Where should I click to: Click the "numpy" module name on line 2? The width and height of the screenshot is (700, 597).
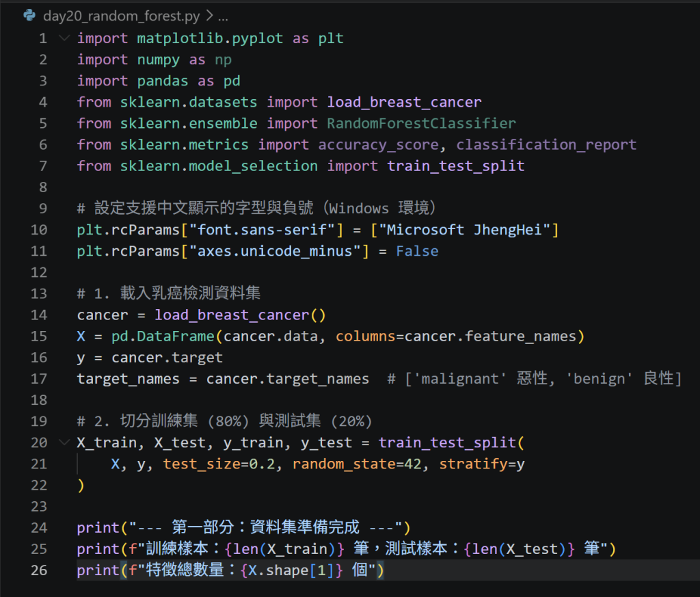(159, 59)
